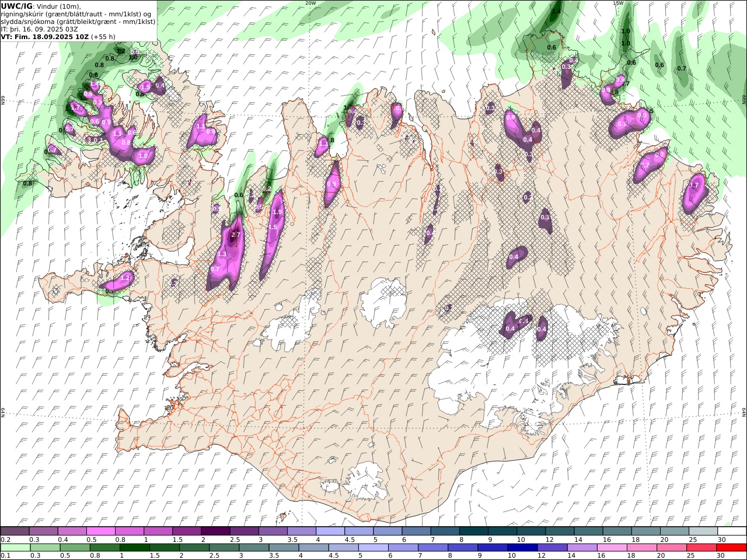Click the 2.7 snowfall value on the map
Viewport: 747px width, 560px height.
point(236,235)
